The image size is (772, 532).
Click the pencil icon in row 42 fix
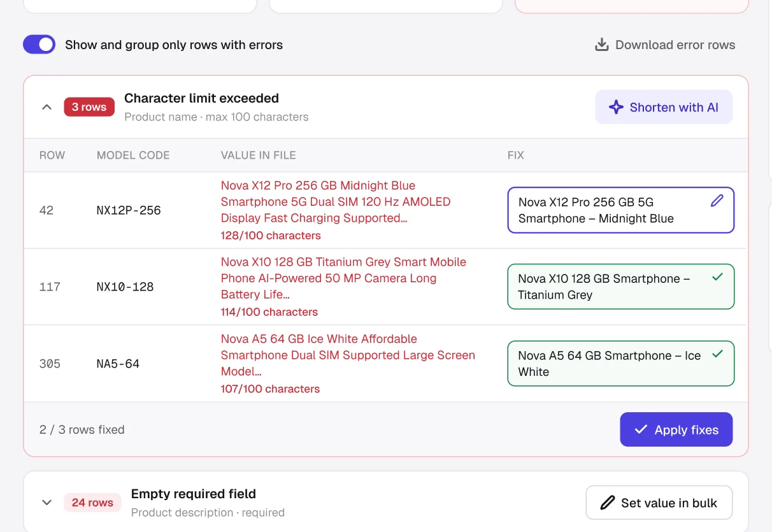pyautogui.click(x=717, y=201)
